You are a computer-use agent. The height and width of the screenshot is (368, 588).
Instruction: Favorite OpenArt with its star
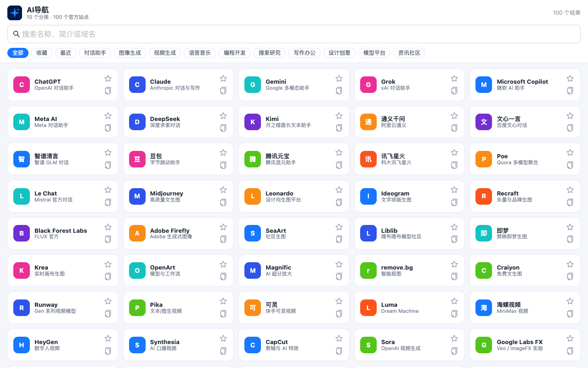pos(223,264)
